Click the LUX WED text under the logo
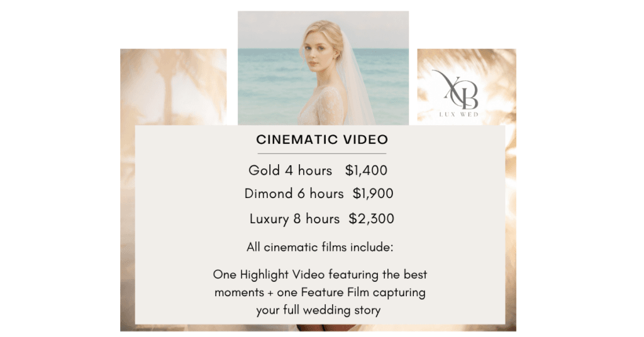Viewport: 644px width, 337px height. click(x=458, y=114)
